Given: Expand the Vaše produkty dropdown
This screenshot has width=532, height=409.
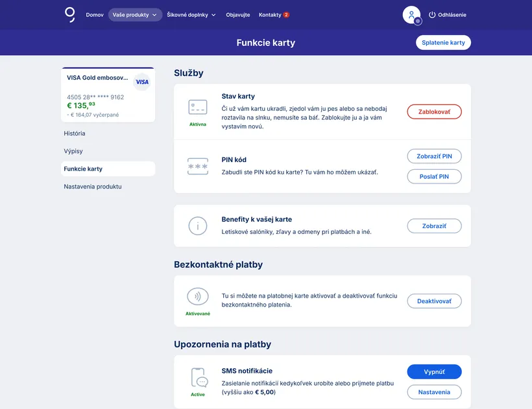Looking at the screenshot, I should [135, 15].
